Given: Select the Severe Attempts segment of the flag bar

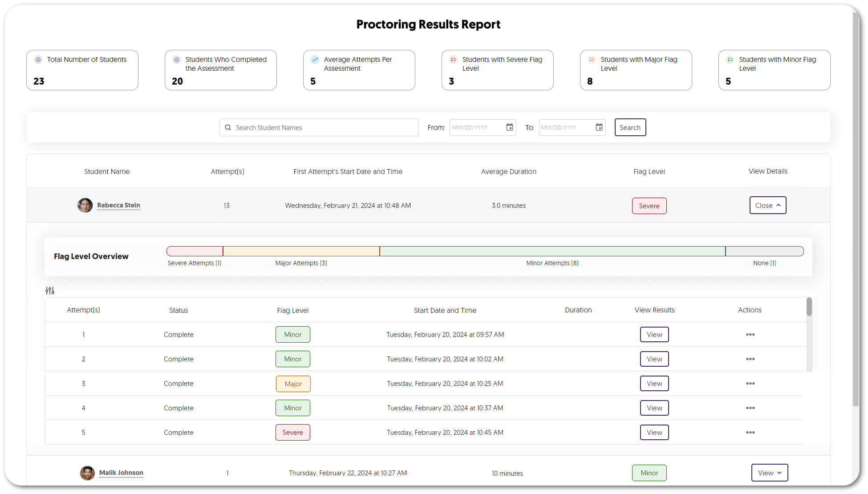Looking at the screenshot, I should coord(195,251).
